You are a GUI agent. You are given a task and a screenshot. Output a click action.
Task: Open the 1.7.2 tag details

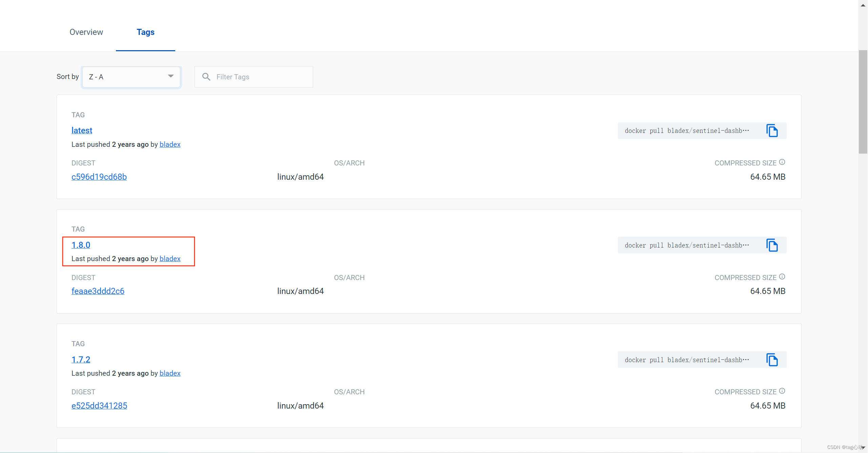pyautogui.click(x=81, y=359)
